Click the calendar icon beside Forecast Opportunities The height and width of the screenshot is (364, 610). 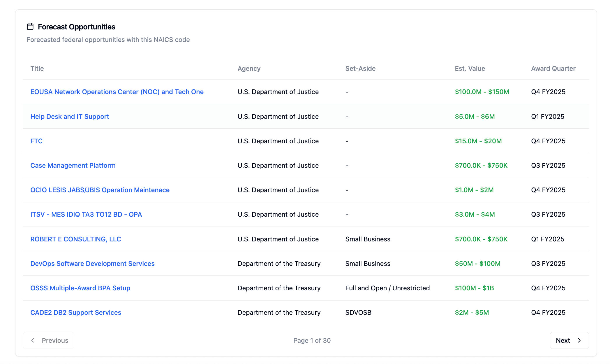[30, 27]
